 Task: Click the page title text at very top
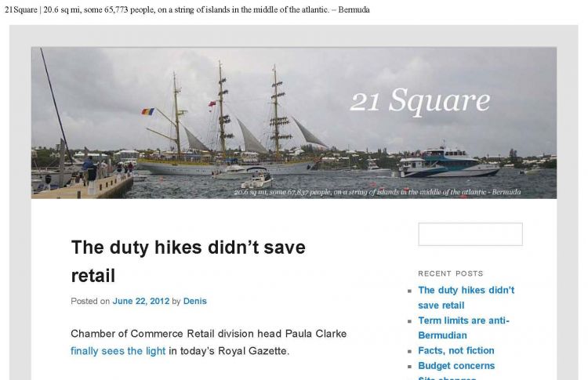(187, 9)
